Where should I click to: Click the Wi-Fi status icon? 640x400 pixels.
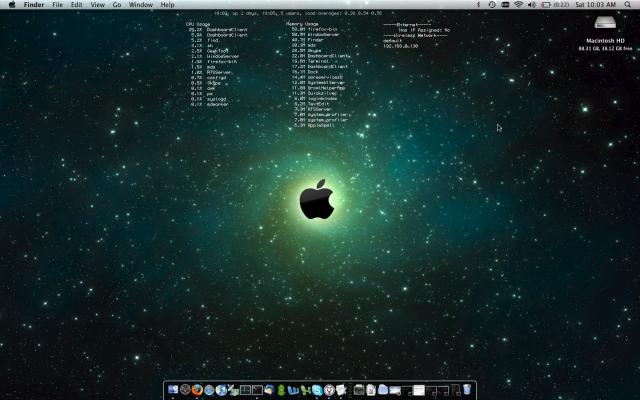tap(518, 4)
